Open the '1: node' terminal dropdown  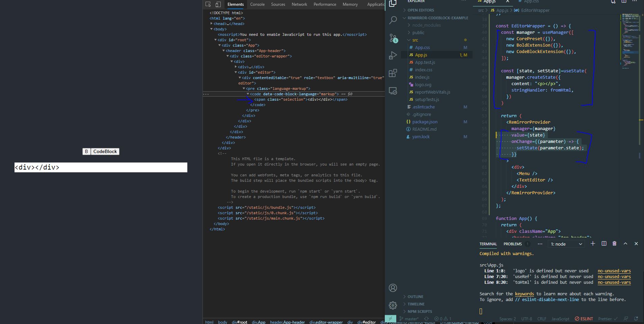tap(566, 244)
